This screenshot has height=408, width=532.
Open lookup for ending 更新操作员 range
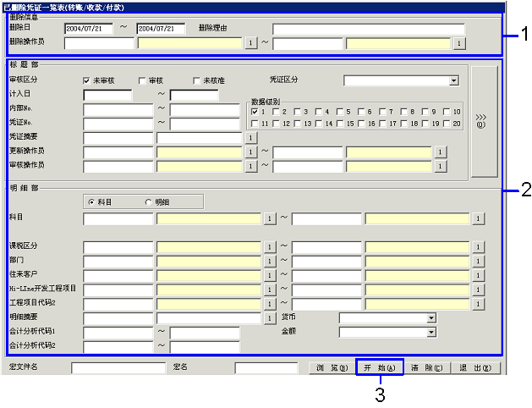[x=440, y=152]
